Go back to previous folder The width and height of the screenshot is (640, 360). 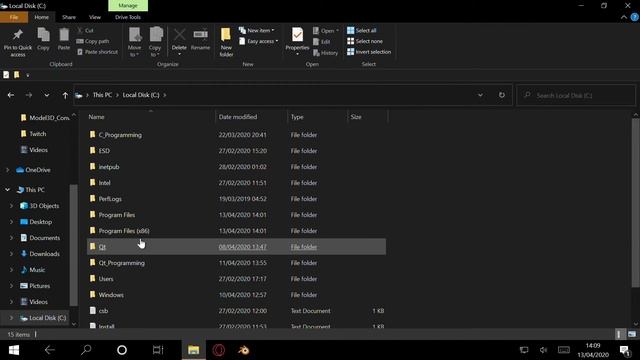(11, 95)
